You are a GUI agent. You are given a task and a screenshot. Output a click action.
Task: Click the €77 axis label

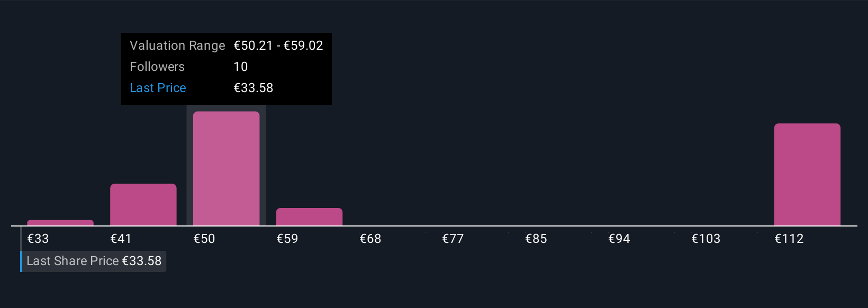453,239
